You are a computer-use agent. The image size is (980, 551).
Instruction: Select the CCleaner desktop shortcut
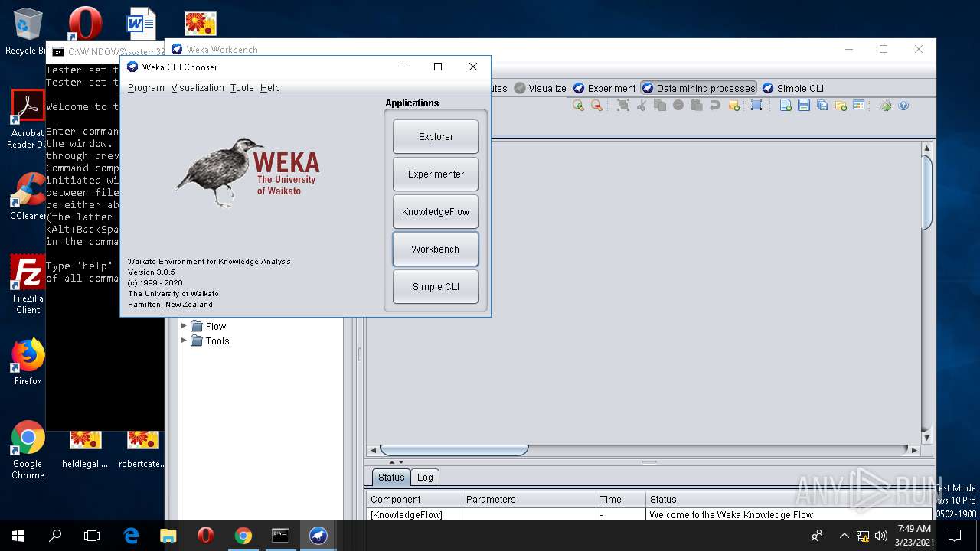point(28,197)
